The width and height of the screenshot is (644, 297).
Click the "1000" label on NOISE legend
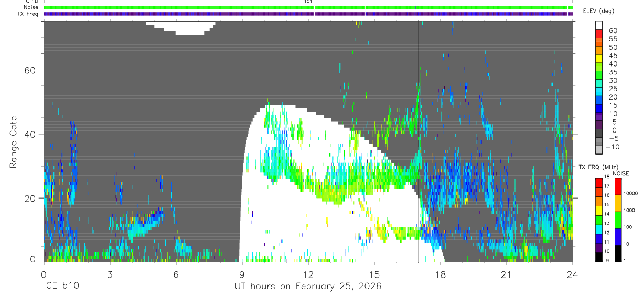(x=629, y=210)
